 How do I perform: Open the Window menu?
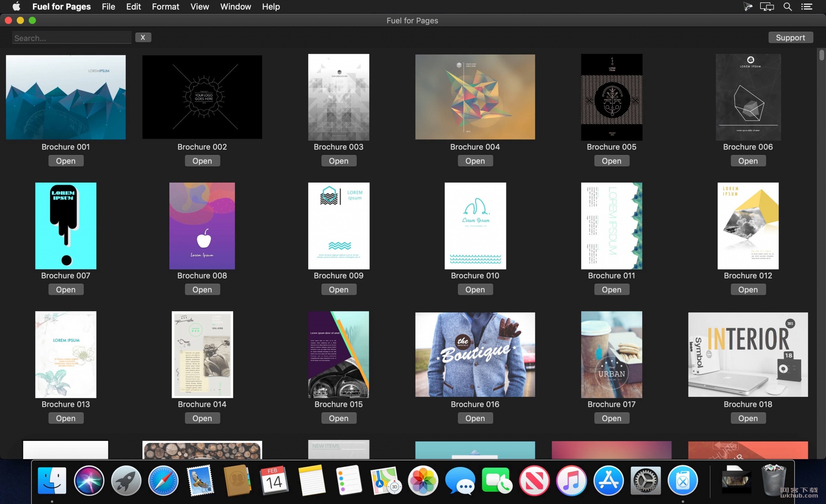235,6
